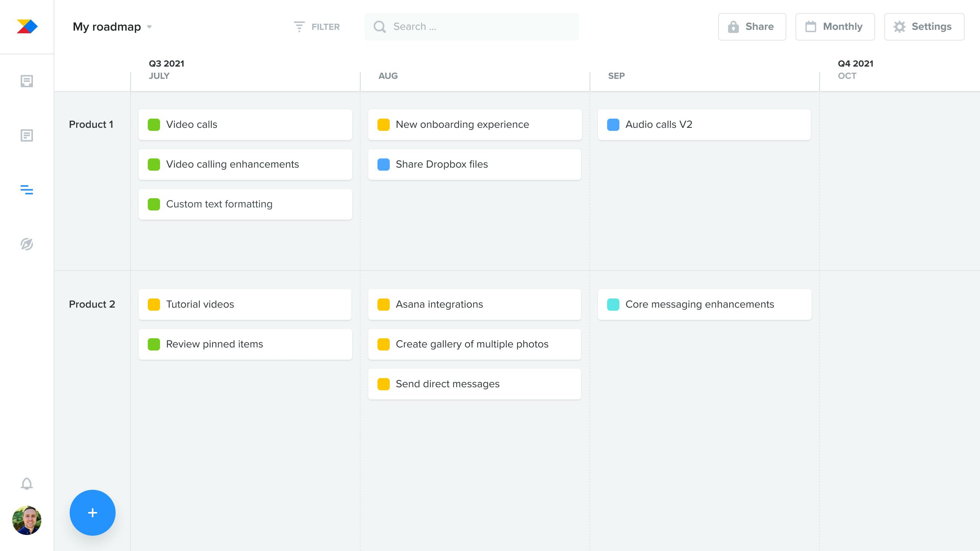Open Tutorial videos card
Screen dimensions: 980x551
[245, 305]
